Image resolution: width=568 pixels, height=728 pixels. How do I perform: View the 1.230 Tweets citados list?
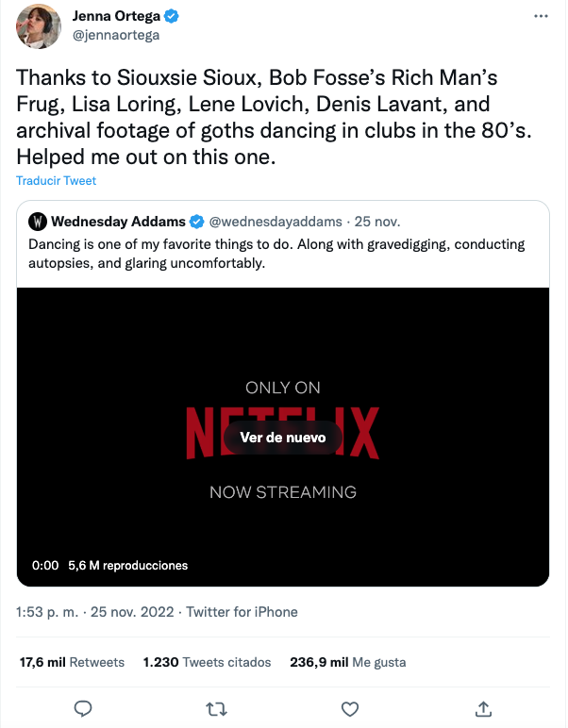click(x=207, y=662)
